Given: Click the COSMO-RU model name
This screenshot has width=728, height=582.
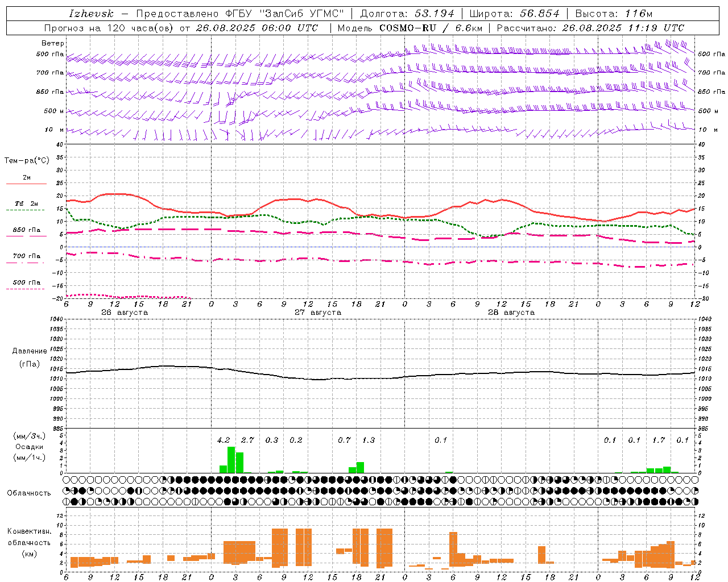Looking at the screenshot, I should click(x=408, y=28).
